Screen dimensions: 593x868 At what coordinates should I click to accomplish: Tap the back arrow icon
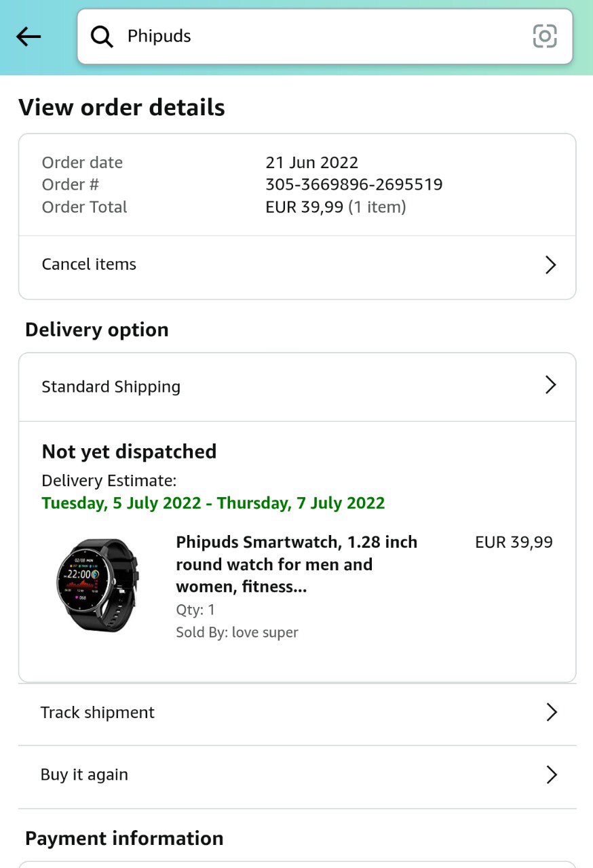tap(29, 37)
